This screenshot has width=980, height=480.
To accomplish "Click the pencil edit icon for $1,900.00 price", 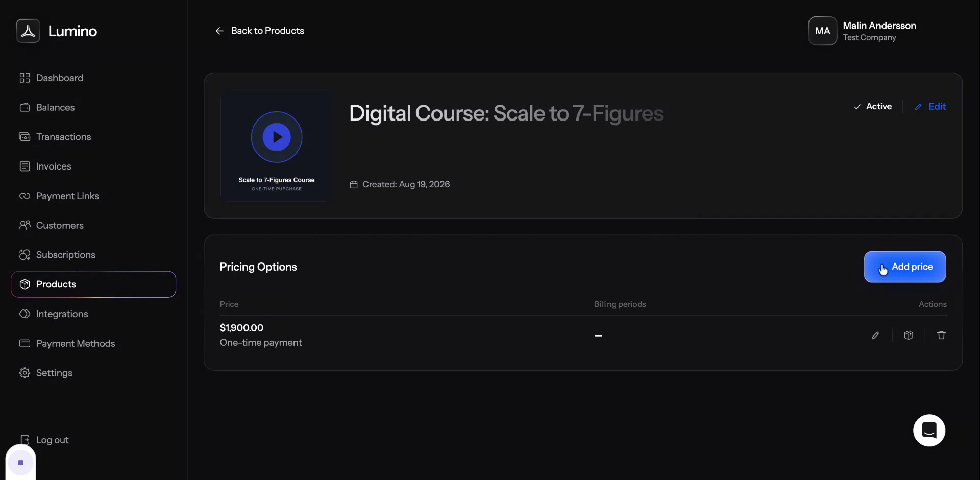I will pos(875,335).
